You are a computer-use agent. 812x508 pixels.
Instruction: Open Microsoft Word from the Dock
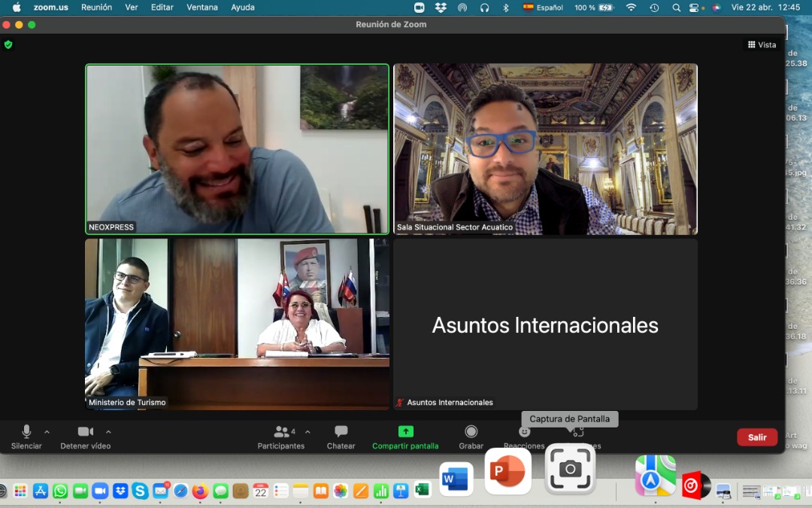point(456,479)
